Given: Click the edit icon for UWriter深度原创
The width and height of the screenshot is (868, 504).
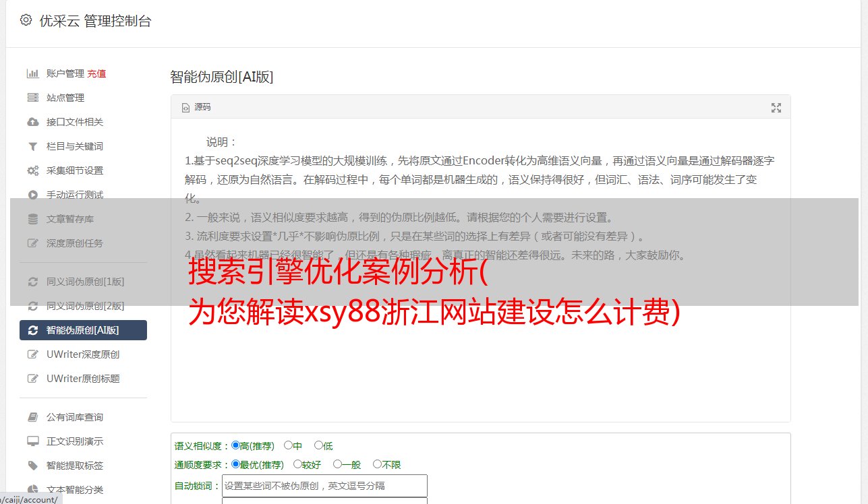Looking at the screenshot, I should [x=32, y=354].
